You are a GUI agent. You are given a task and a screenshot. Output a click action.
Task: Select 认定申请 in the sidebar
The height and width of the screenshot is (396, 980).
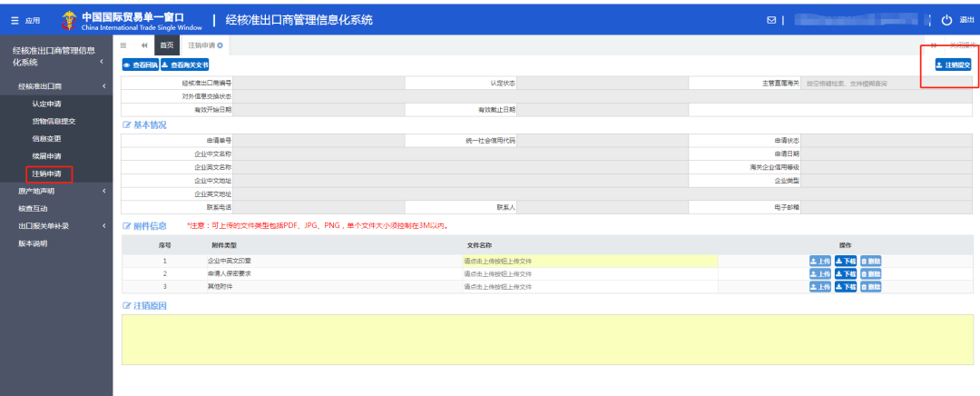click(x=46, y=104)
